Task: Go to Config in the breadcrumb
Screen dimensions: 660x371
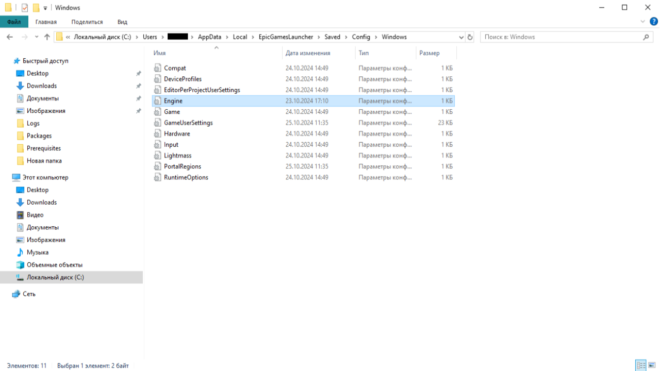Action: [361, 37]
